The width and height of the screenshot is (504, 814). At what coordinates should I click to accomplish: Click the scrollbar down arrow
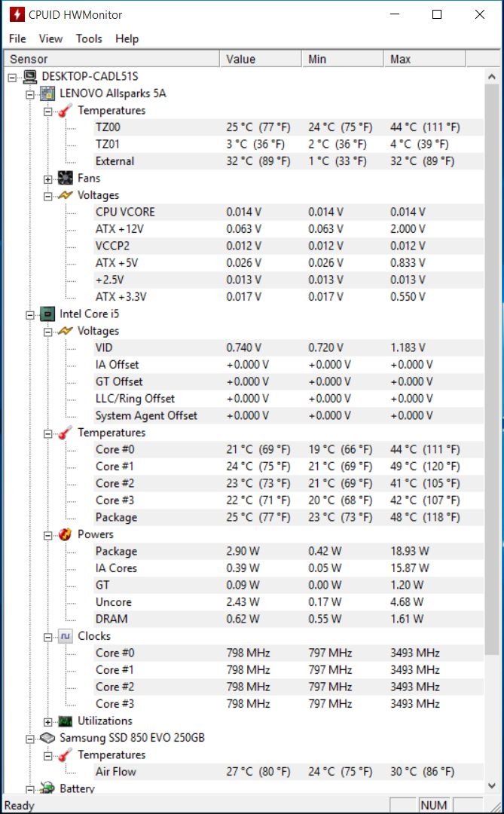492,786
